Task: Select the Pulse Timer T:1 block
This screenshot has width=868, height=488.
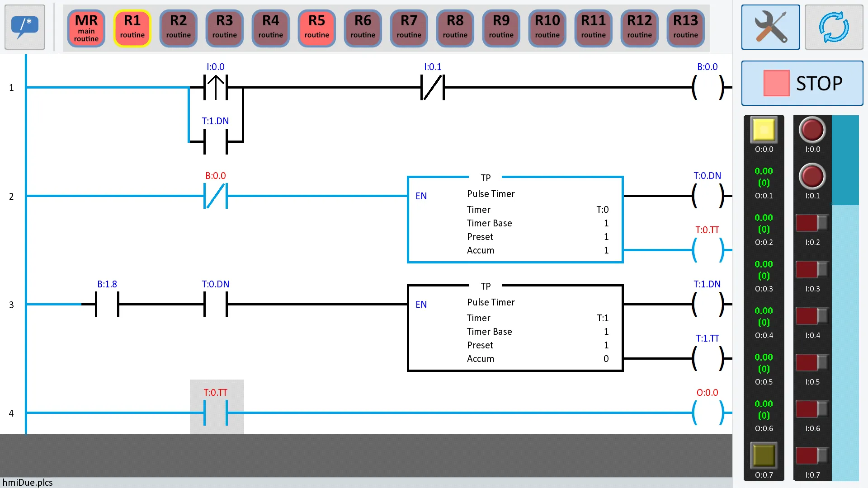Action: [x=515, y=328]
